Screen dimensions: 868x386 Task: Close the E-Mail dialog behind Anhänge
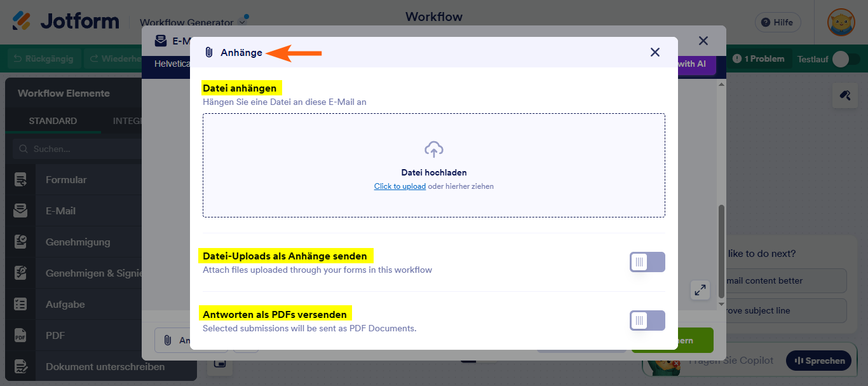click(703, 41)
